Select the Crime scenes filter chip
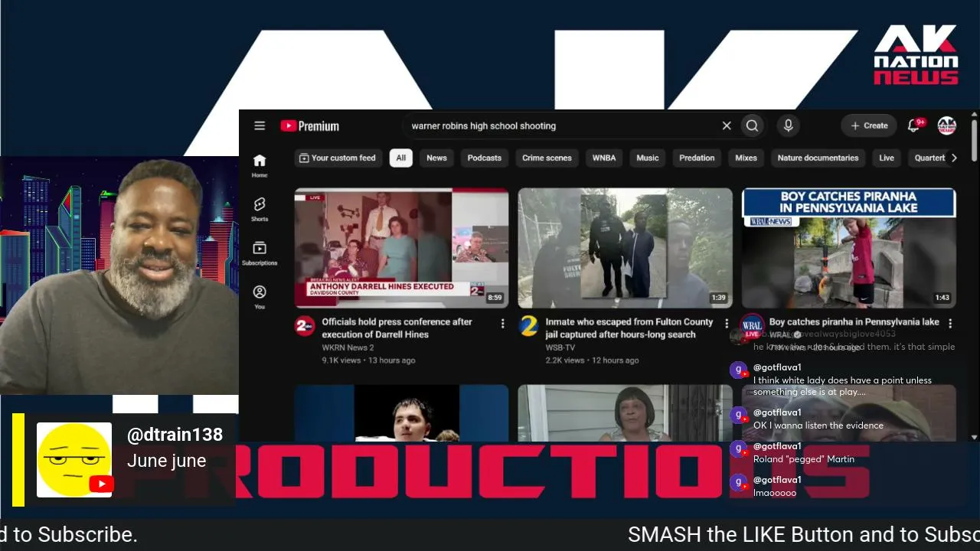980x551 pixels. click(x=547, y=158)
